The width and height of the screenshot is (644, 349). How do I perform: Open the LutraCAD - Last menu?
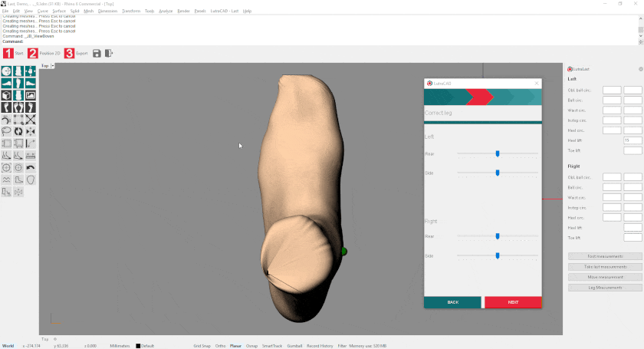point(224,12)
